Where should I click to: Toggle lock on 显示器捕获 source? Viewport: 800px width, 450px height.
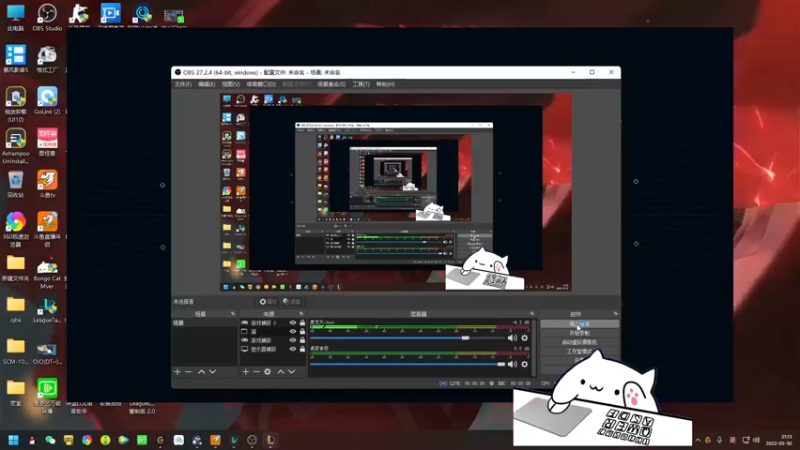pos(302,349)
